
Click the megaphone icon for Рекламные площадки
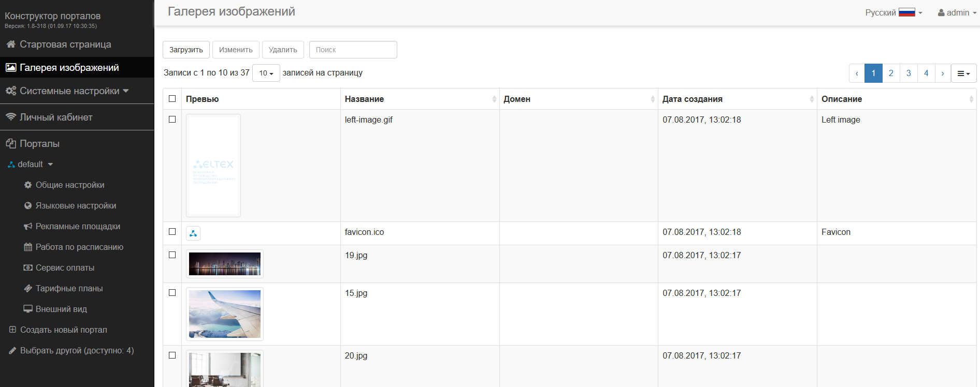[x=28, y=227]
